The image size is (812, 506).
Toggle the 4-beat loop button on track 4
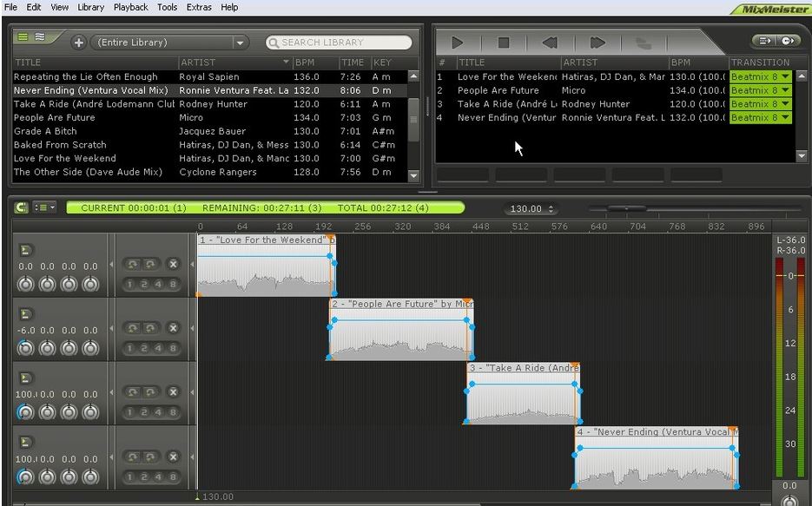click(x=158, y=477)
